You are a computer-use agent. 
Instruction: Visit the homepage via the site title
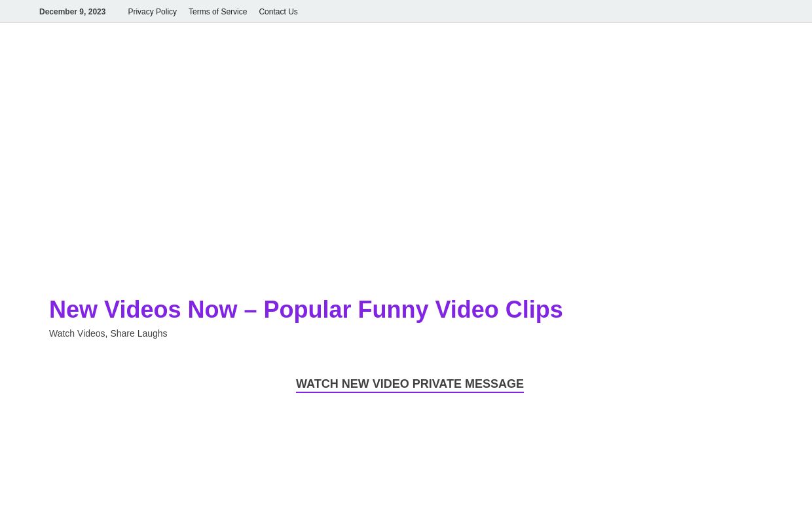tap(306, 309)
